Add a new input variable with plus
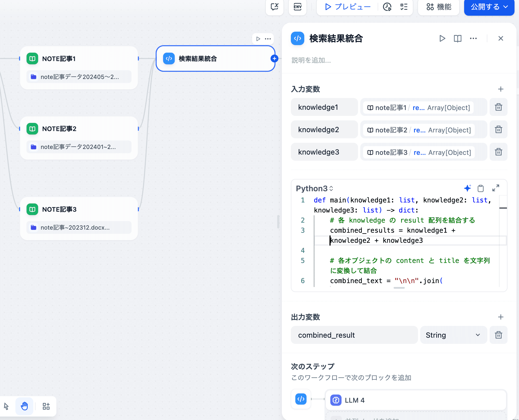 point(501,89)
